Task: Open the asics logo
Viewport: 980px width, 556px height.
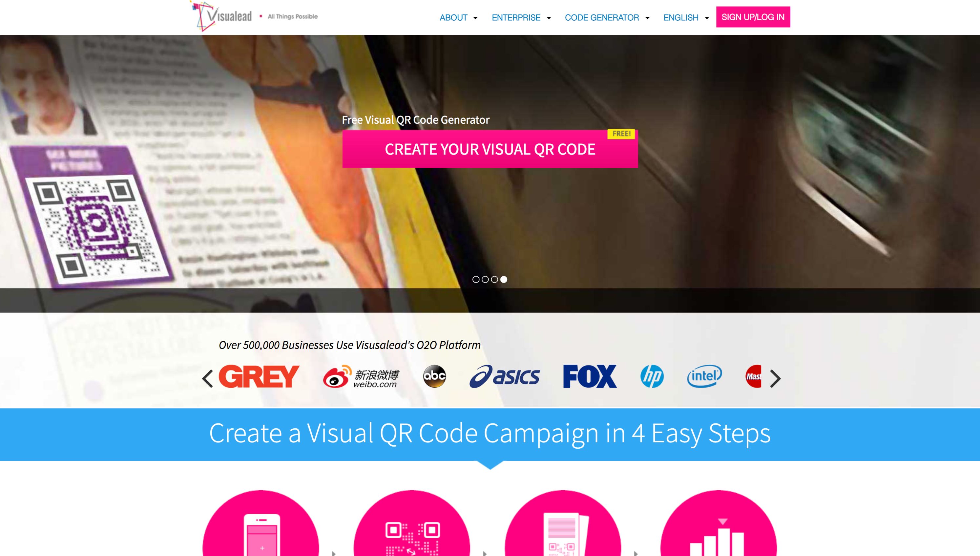Action: click(x=505, y=376)
